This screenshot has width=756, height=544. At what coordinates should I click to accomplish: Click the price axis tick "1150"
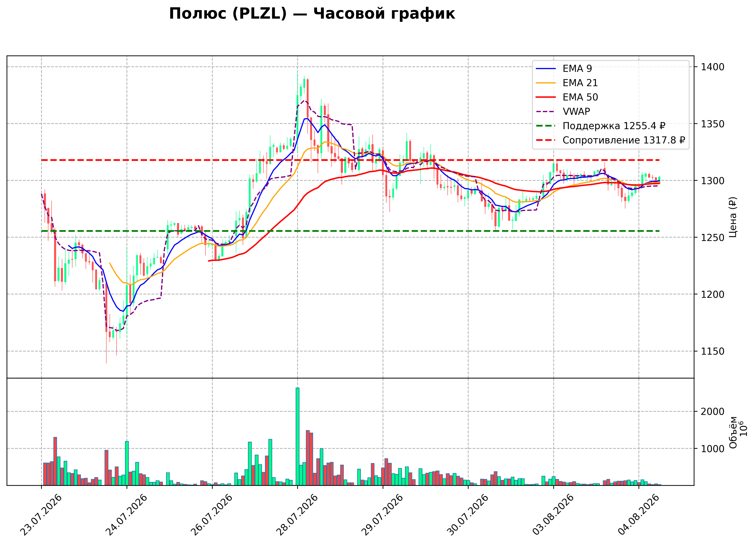[x=713, y=351]
